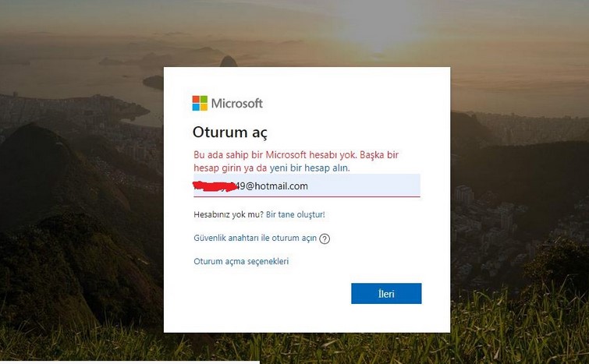Image resolution: width=589 pixels, height=364 pixels.
Task: Click the help question mark icon
Action: (325, 239)
